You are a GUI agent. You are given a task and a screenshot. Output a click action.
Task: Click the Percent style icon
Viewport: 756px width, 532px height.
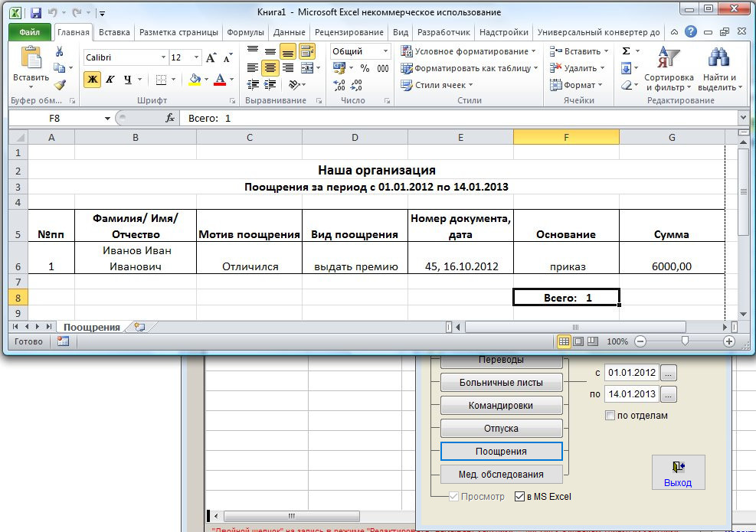[365, 68]
